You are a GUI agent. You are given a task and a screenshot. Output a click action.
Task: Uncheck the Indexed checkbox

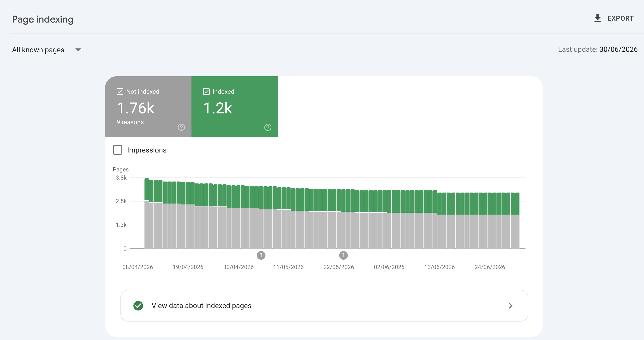(x=206, y=92)
